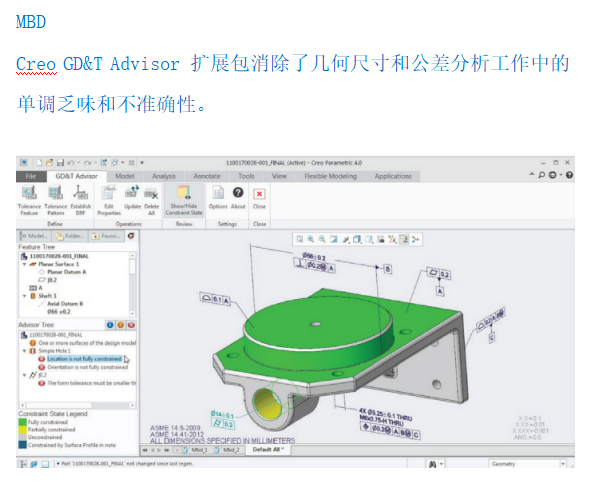Click the blue Surface Profile legend swatch
Screen dimensions: 599x494
click(x=23, y=445)
